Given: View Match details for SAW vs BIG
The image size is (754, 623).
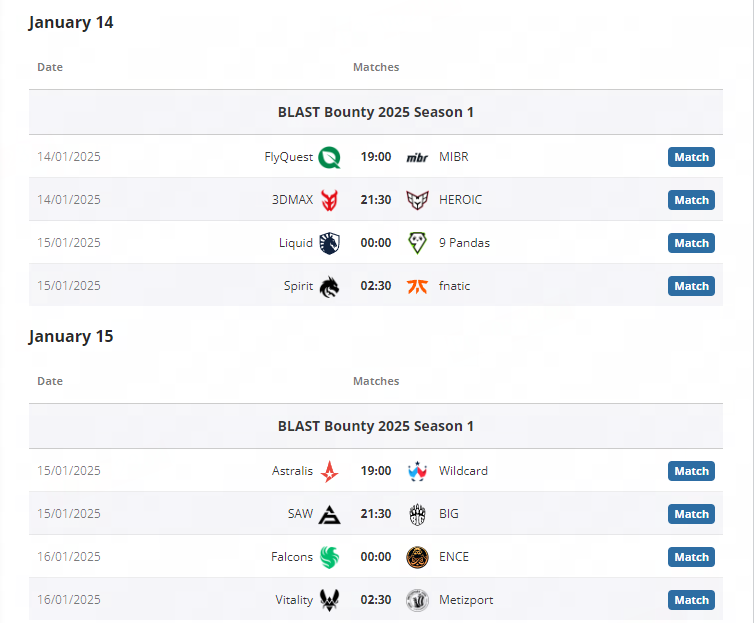Looking at the screenshot, I should coord(691,514).
